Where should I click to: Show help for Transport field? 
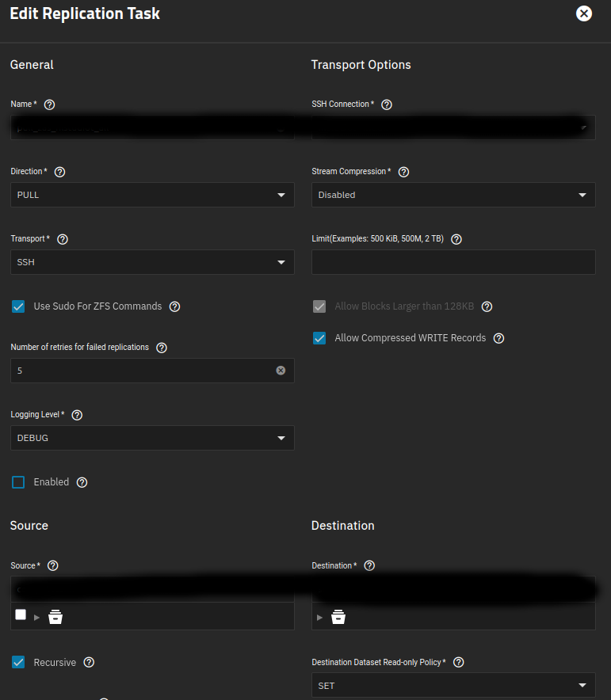coord(63,239)
